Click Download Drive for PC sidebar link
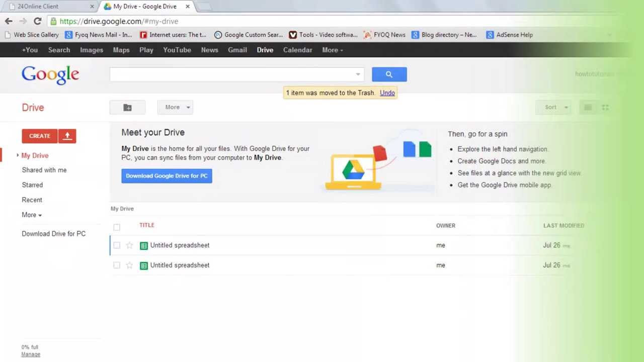This screenshot has width=644, height=362. tap(54, 233)
